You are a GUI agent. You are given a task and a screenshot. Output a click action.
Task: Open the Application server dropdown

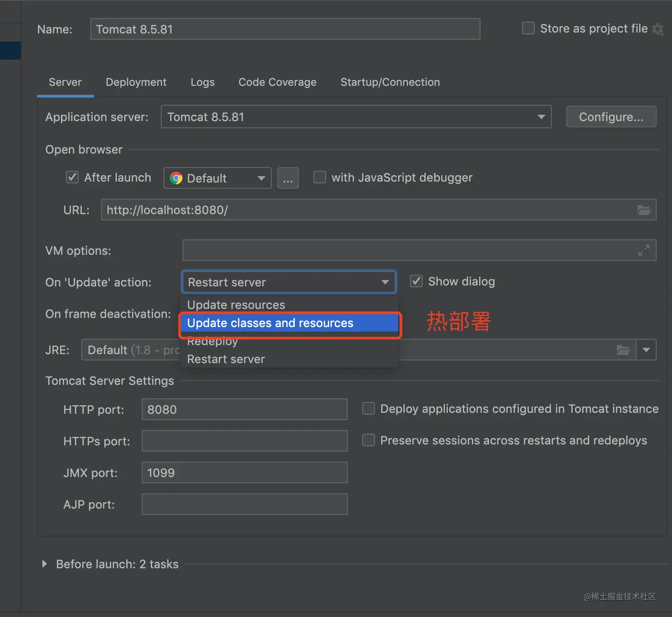(x=541, y=117)
